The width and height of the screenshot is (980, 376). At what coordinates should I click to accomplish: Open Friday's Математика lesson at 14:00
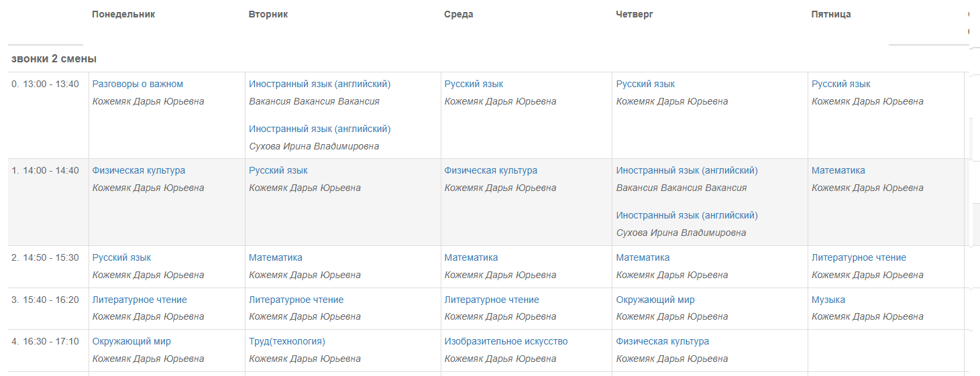pyautogui.click(x=838, y=170)
